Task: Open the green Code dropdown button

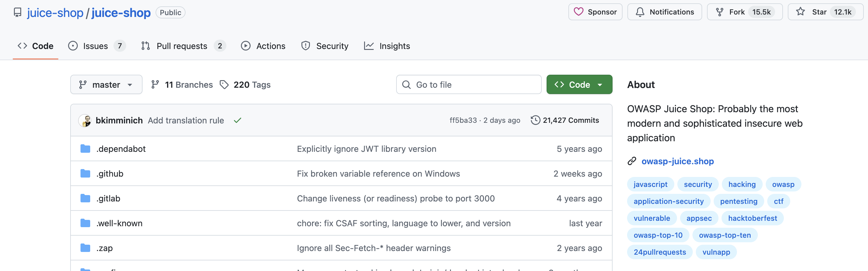Action: pos(579,85)
